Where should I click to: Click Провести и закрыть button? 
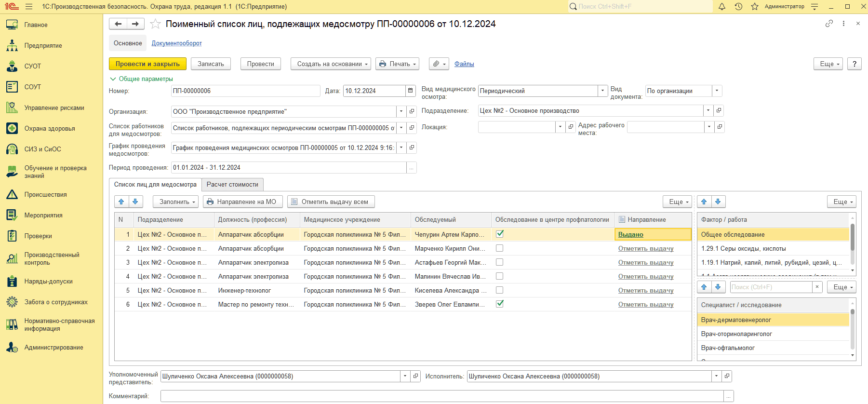pos(147,64)
